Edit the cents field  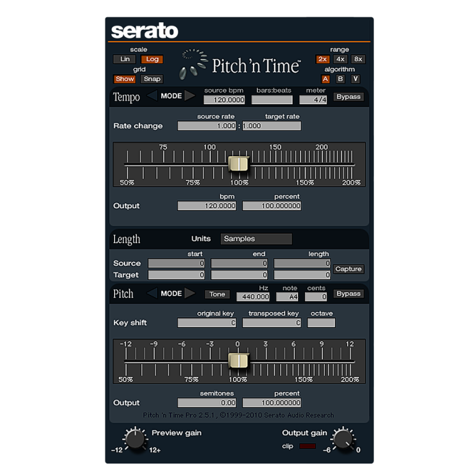(316, 297)
